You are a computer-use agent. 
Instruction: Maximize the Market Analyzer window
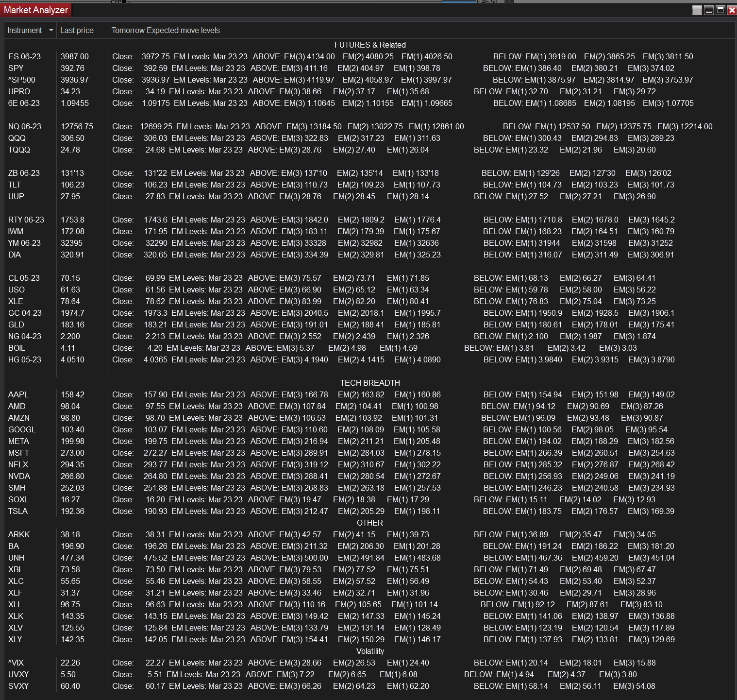(x=720, y=10)
